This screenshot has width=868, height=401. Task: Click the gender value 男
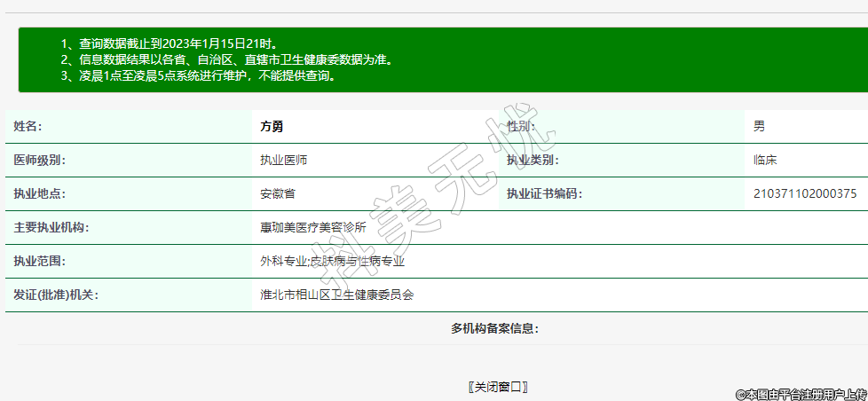click(759, 127)
